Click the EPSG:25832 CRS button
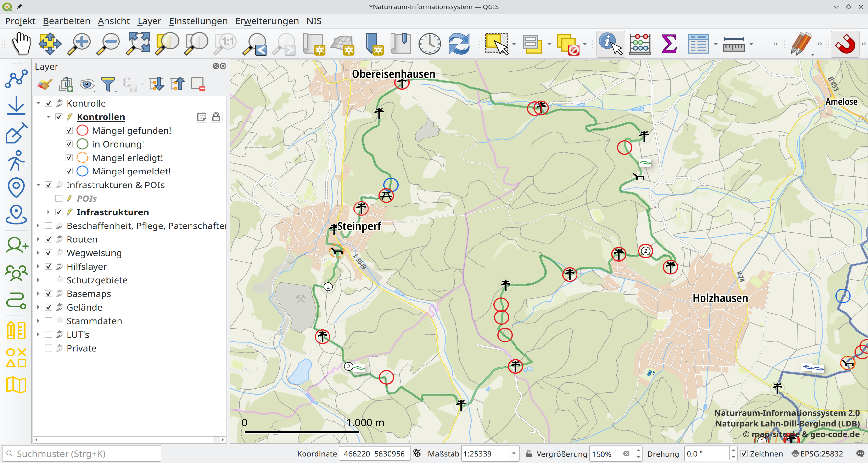 pos(817,454)
